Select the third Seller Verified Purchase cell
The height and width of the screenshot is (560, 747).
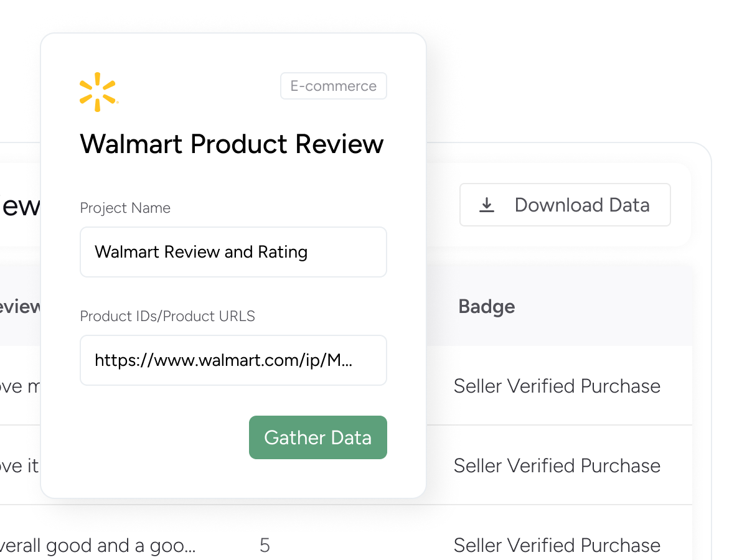point(557,545)
